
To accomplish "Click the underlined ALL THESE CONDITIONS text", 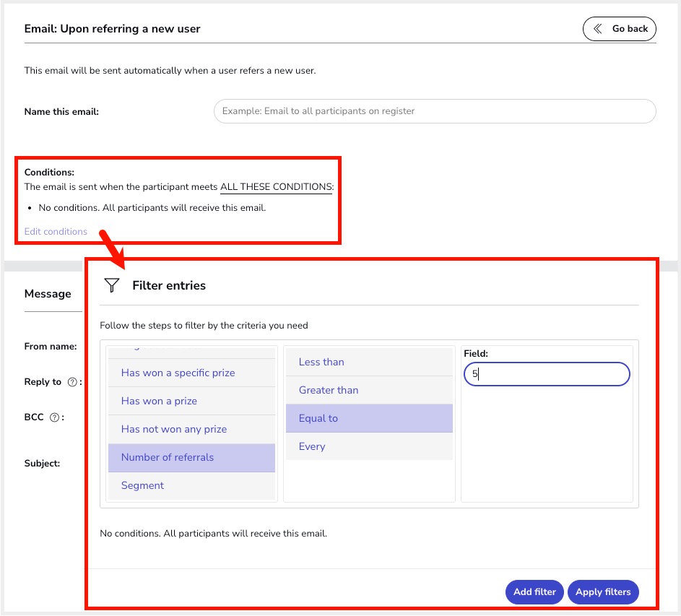I will (277, 187).
